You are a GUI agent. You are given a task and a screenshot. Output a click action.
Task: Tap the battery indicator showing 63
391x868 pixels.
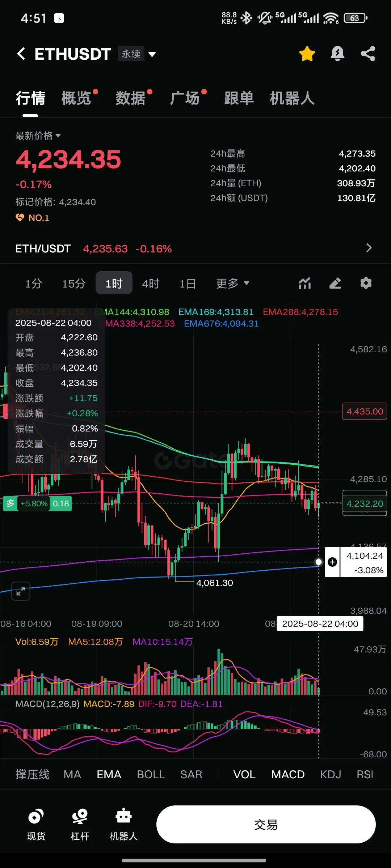[356, 18]
